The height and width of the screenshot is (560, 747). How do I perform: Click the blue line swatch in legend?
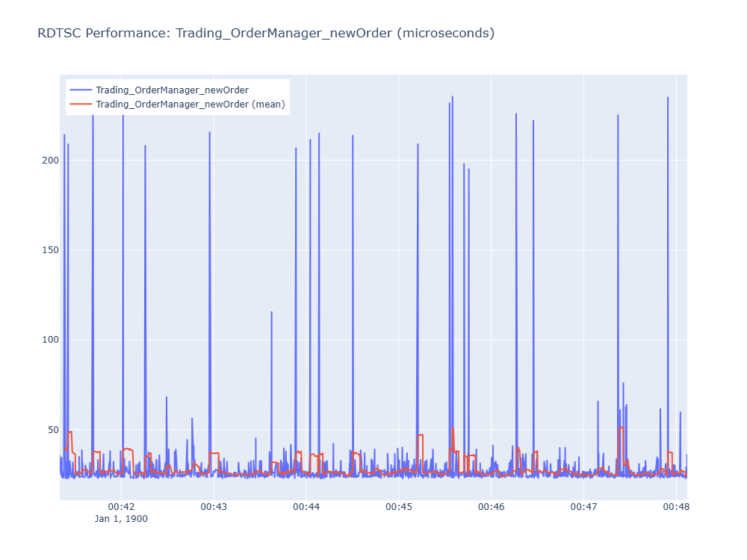pyautogui.click(x=81, y=90)
